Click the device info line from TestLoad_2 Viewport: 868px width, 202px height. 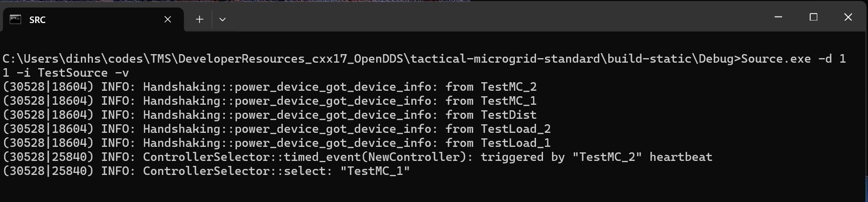[276, 129]
